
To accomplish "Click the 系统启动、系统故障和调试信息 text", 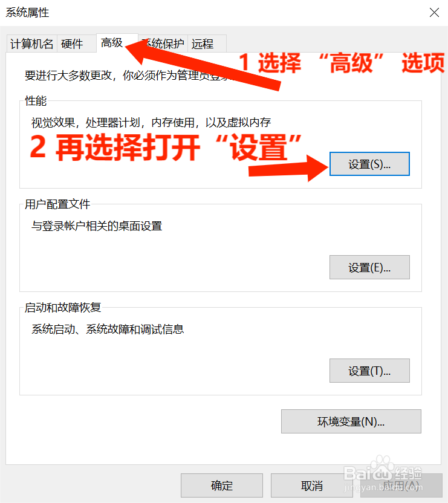I will [108, 329].
